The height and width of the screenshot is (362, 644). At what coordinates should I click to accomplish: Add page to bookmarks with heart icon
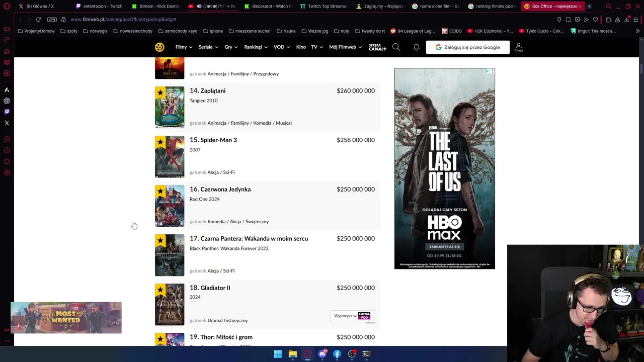coord(595,19)
